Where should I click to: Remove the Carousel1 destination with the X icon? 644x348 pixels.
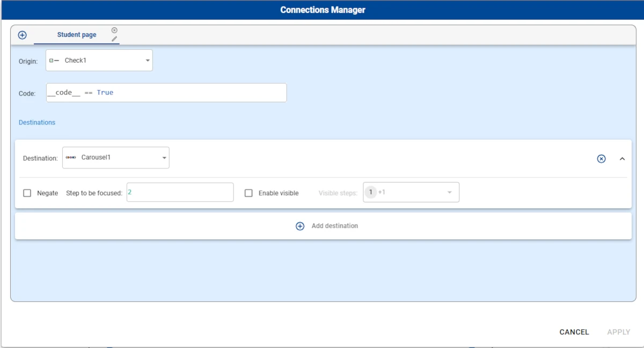click(601, 159)
